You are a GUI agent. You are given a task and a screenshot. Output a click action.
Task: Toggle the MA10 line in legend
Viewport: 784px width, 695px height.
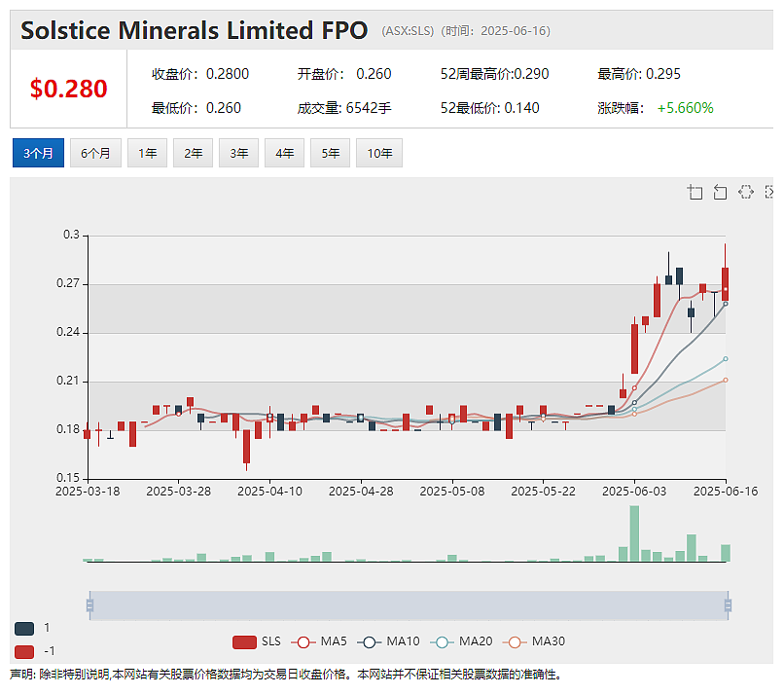388,642
